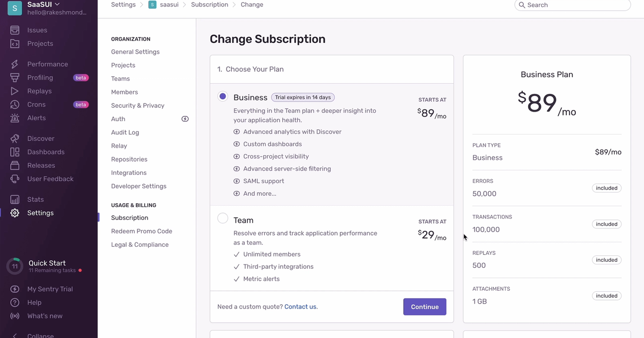Click the saasui breadcrumb avatar icon
This screenshot has height=338, width=644.
click(x=152, y=5)
